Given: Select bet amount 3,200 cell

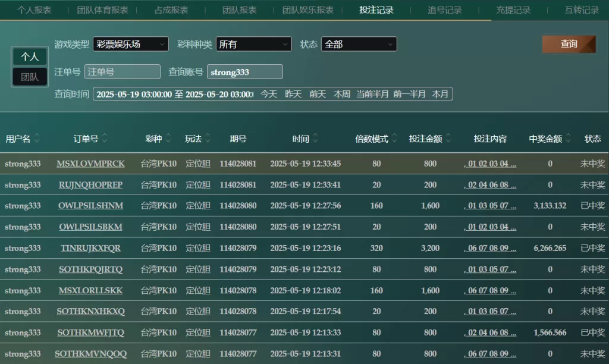Looking at the screenshot, I should (x=431, y=248).
